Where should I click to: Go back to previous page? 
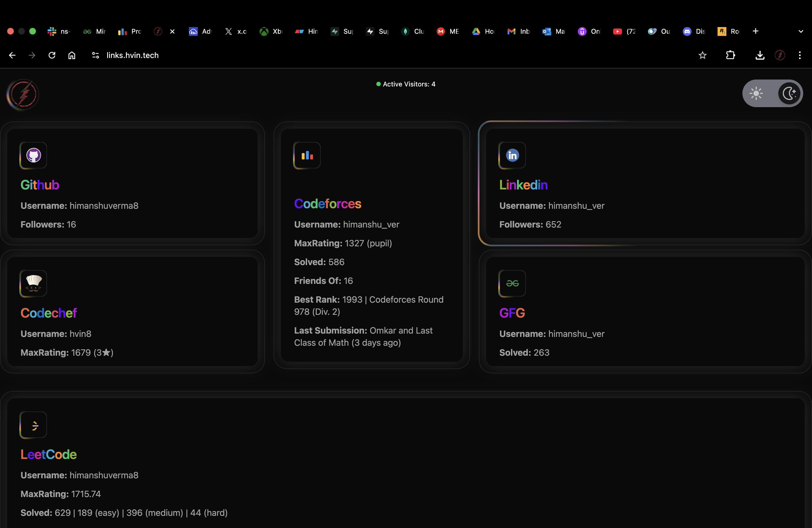pyautogui.click(x=12, y=55)
